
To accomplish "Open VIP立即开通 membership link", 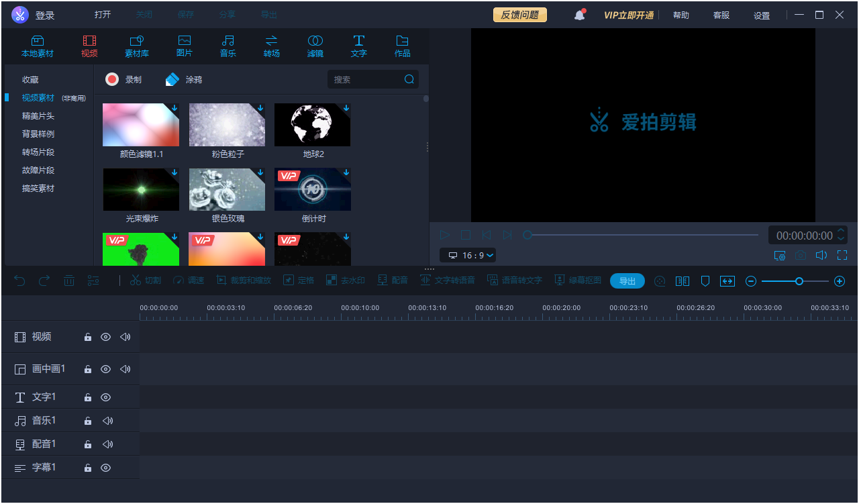I will click(x=628, y=14).
